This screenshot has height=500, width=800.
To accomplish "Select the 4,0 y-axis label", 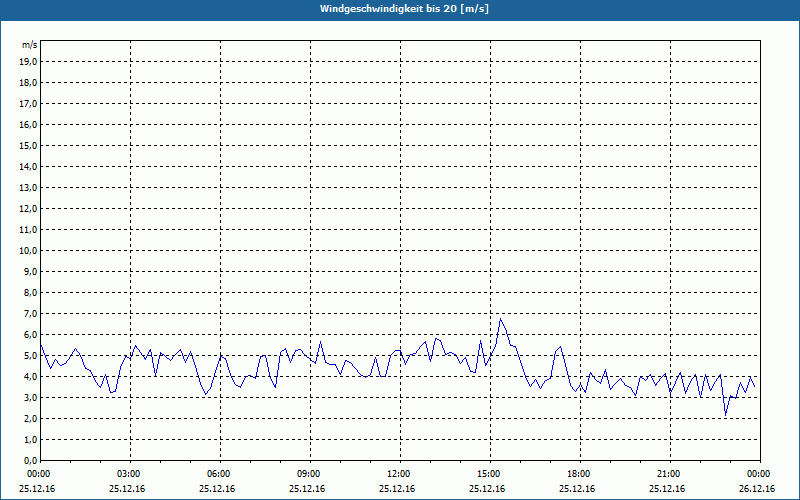I will point(30,377).
